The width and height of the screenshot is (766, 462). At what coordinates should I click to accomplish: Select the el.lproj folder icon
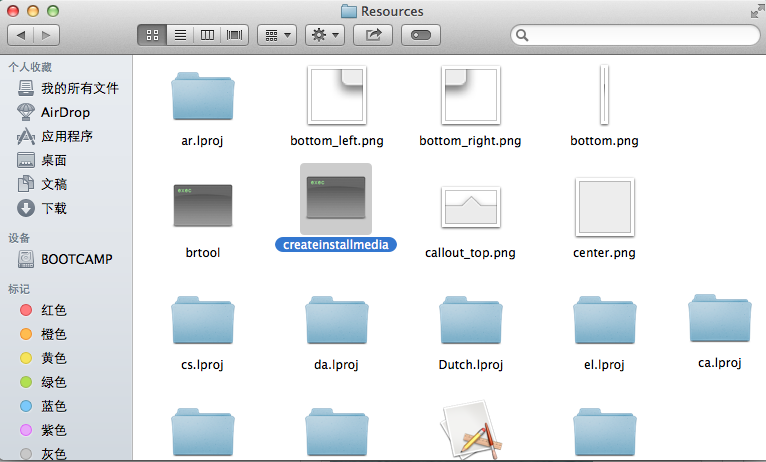(605, 320)
